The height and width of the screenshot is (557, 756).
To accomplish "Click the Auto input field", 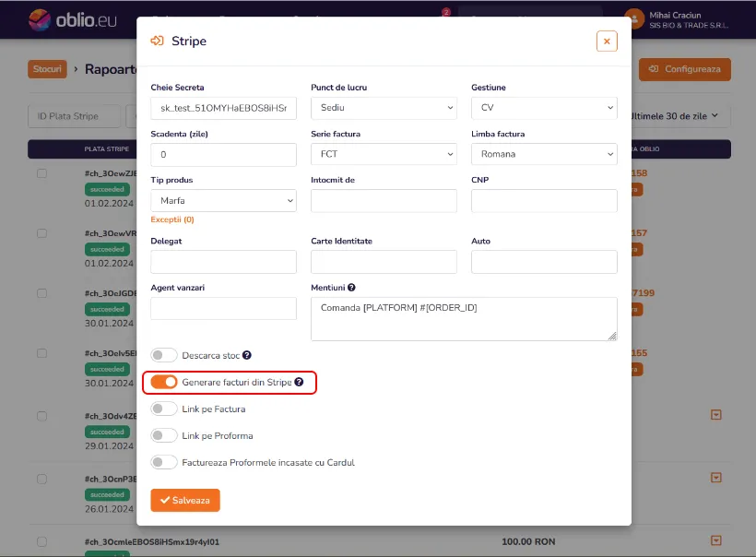I will click(544, 262).
